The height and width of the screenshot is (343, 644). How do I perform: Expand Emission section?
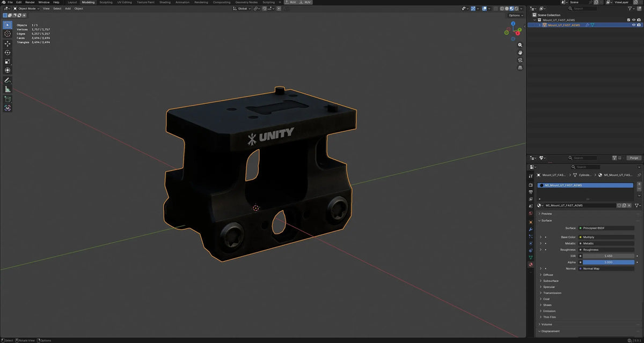point(548,311)
